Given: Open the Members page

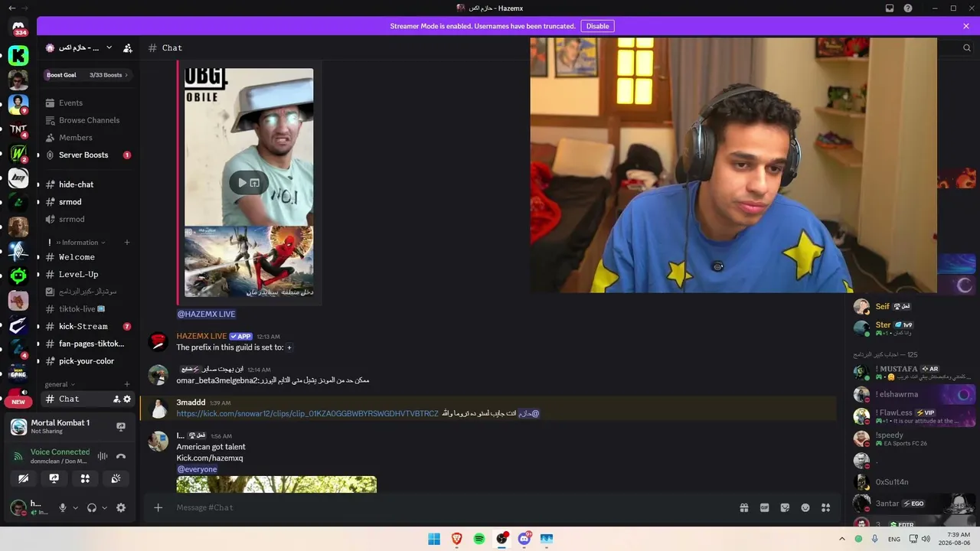Looking at the screenshot, I should coord(87,138).
